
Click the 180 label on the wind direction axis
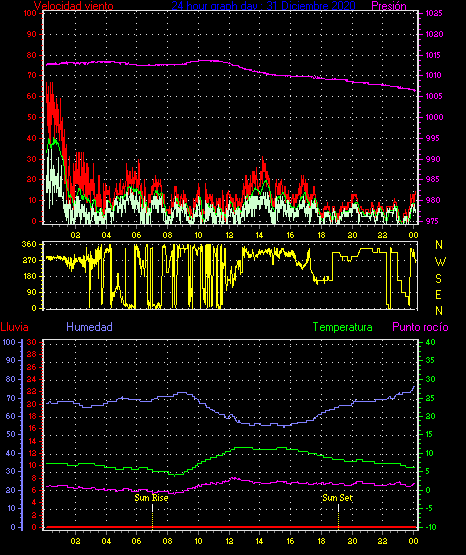[29, 276]
